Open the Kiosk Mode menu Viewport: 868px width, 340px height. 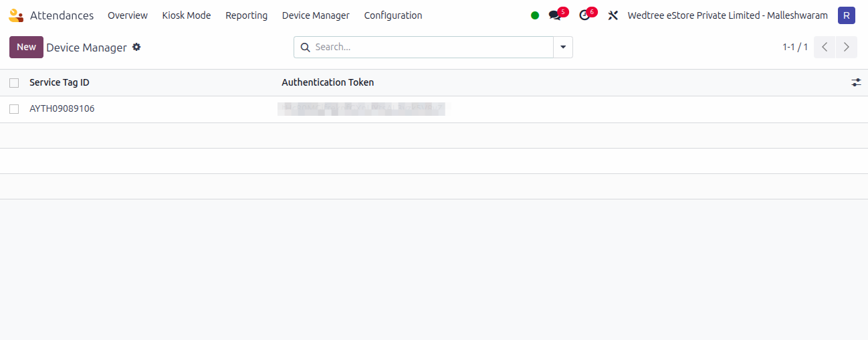(x=187, y=15)
